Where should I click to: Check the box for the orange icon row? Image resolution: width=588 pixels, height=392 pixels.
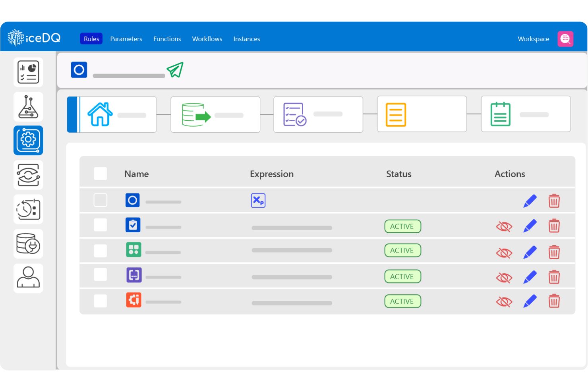point(100,301)
